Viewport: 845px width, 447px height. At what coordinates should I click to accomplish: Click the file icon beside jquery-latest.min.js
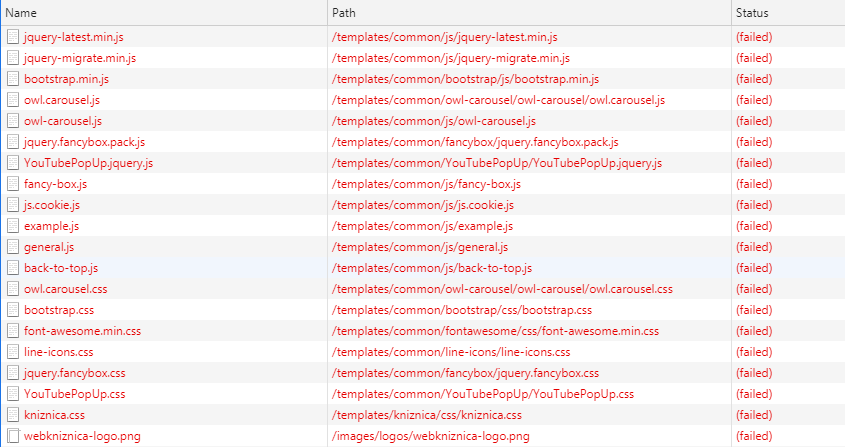13,37
